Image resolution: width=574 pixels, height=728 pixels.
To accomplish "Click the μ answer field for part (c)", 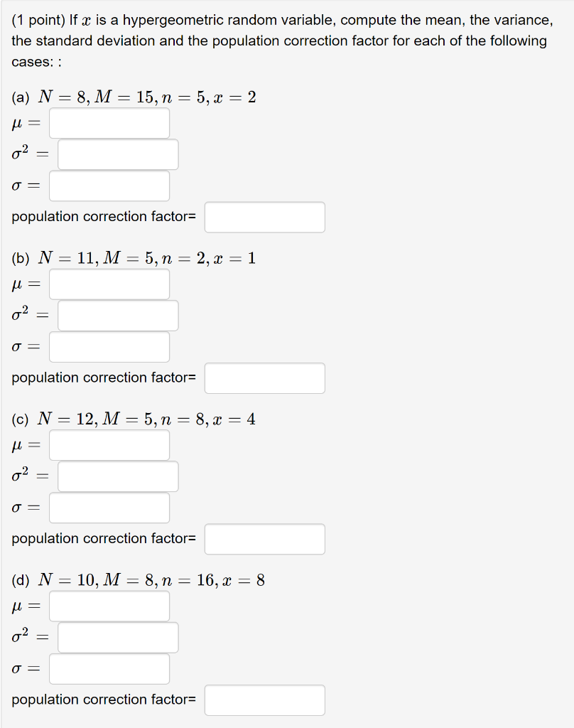I will point(109,444).
